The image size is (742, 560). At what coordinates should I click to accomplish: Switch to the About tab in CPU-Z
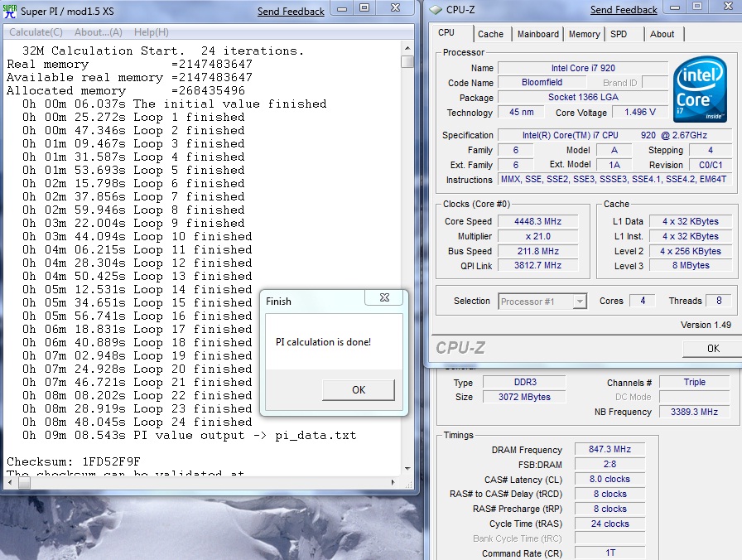tap(662, 34)
